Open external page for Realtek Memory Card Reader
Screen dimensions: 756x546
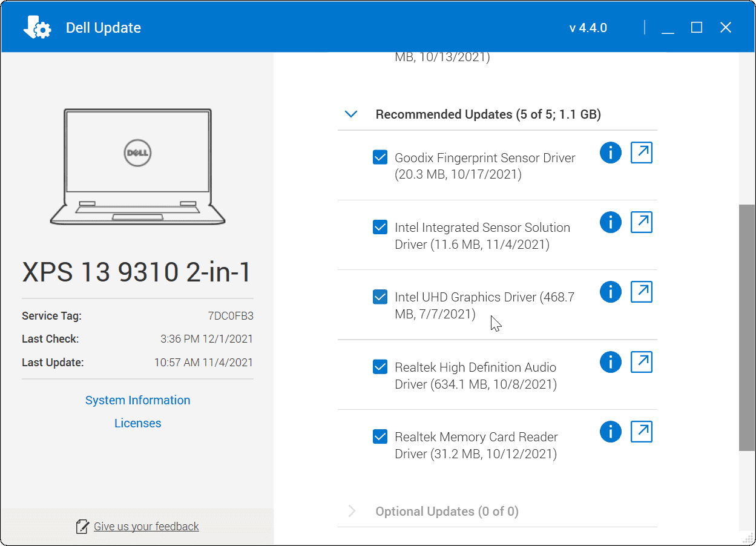click(x=641, y=432)
